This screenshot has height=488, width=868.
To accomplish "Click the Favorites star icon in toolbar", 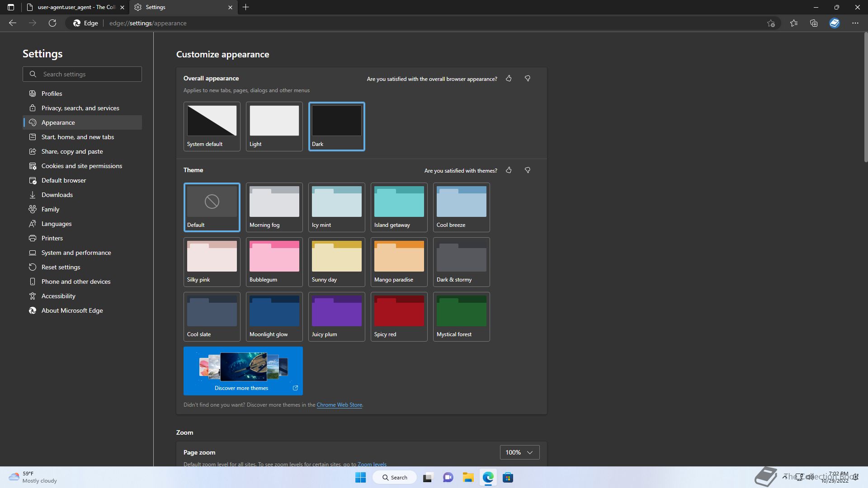I will coord(793,23).
